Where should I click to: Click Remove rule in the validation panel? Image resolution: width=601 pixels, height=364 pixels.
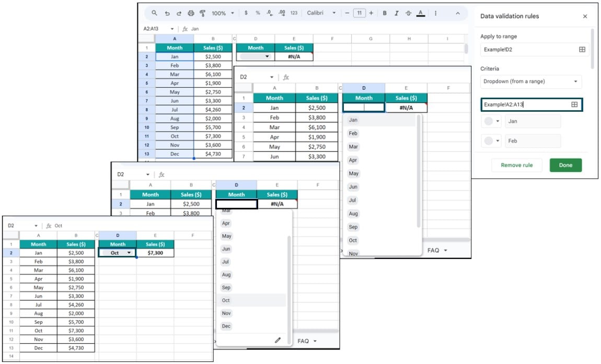pyautogui.click(x=516, y=165)
